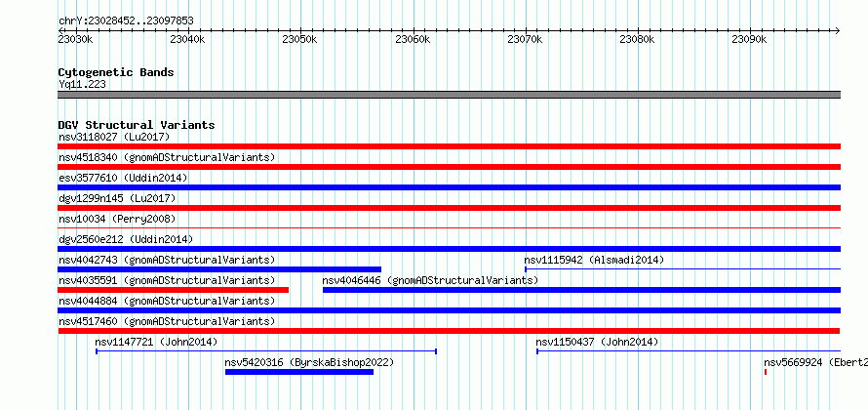Select the nsv4035591 variant label
Image resolution: width=868 pixels, height=410 pixels.
click(167, 280)
